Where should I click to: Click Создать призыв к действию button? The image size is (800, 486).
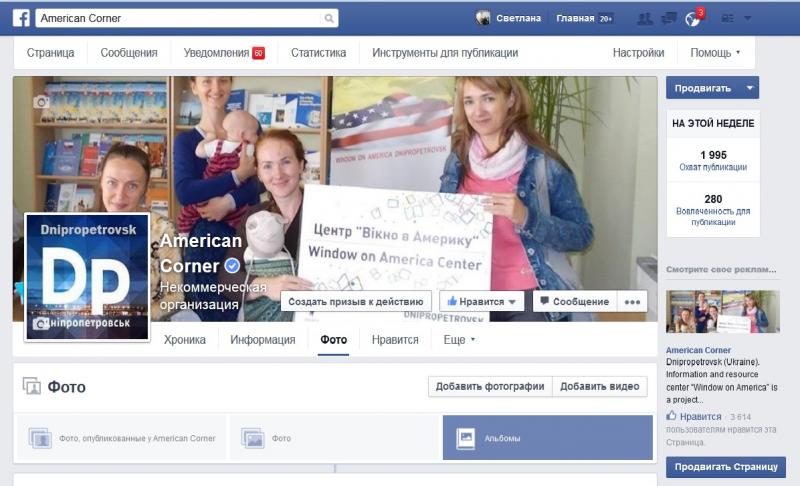point(356,302)
